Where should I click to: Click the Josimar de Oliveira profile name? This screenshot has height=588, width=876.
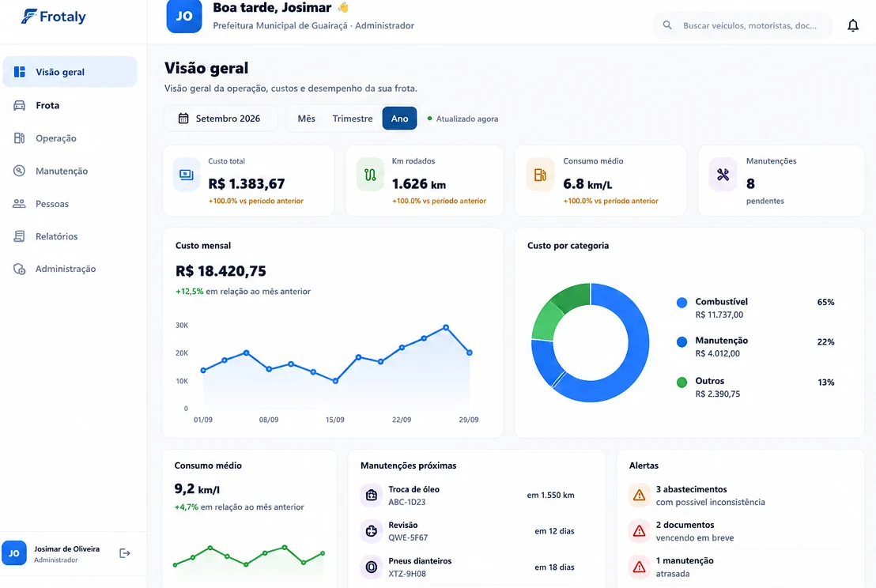[x=66, y=549]
